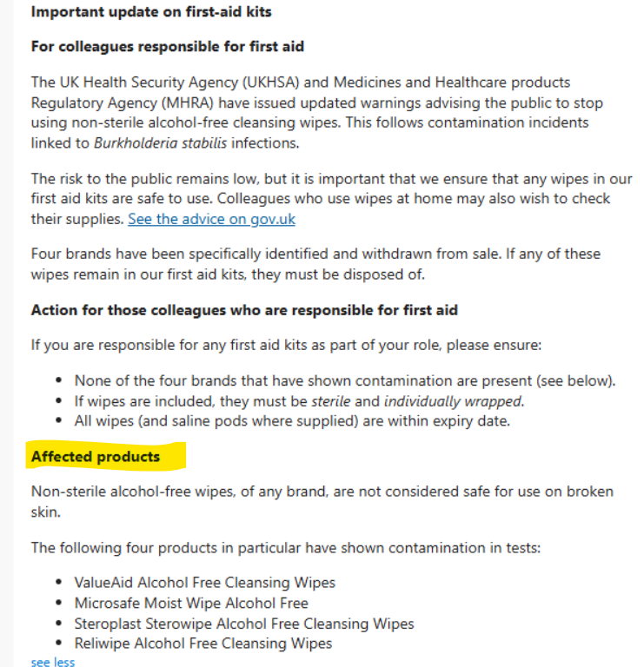This screenshot has height=667, width=644.
Task: Click the "Important update on first-aid kits" title
Action: pos(151,12)
